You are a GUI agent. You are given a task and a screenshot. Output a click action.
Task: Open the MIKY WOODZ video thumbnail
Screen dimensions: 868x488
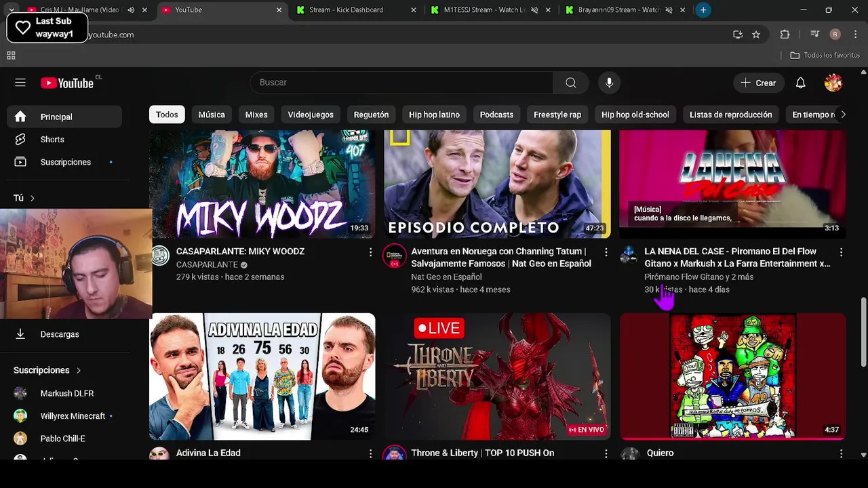[x=262, y=184]
